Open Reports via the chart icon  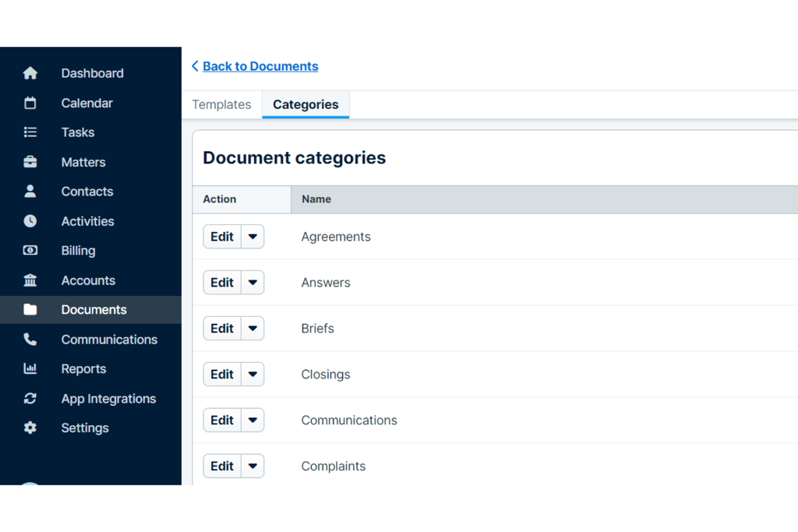click(x=30, y=368)
